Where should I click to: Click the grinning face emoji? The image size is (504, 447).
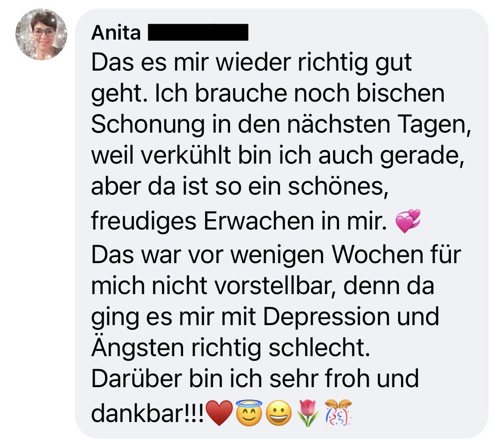[279, 413]
